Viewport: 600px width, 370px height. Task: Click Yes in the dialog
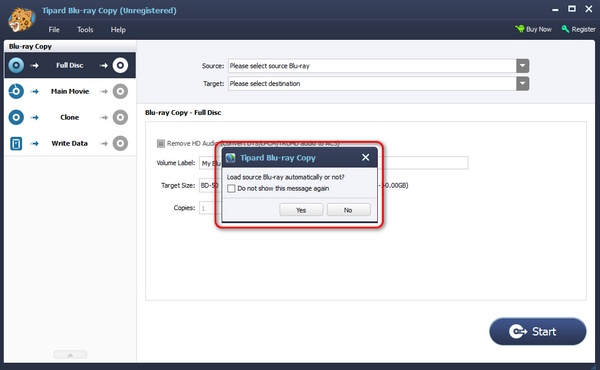click(x=301, y=210)
